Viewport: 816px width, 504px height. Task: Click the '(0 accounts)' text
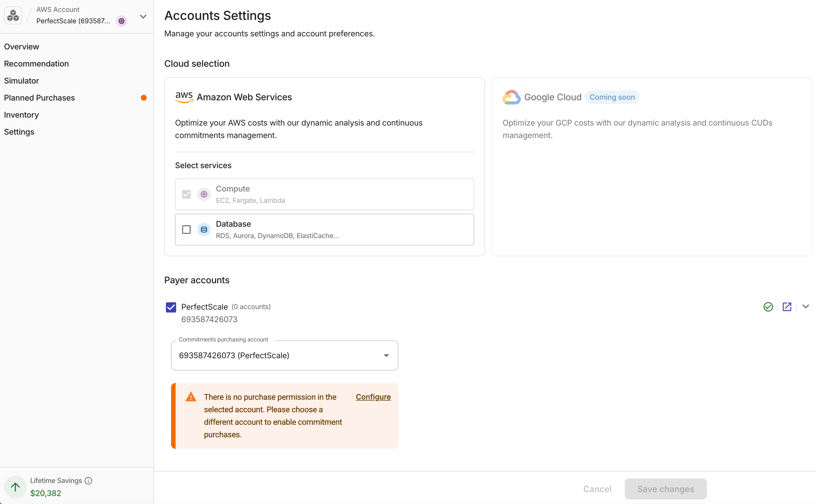click(x=251, y=307)
